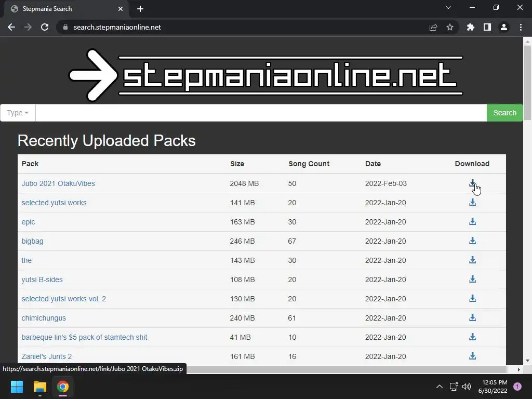Click the Download column header
Screen dimensions: 532x399
(x=472, y=164)
